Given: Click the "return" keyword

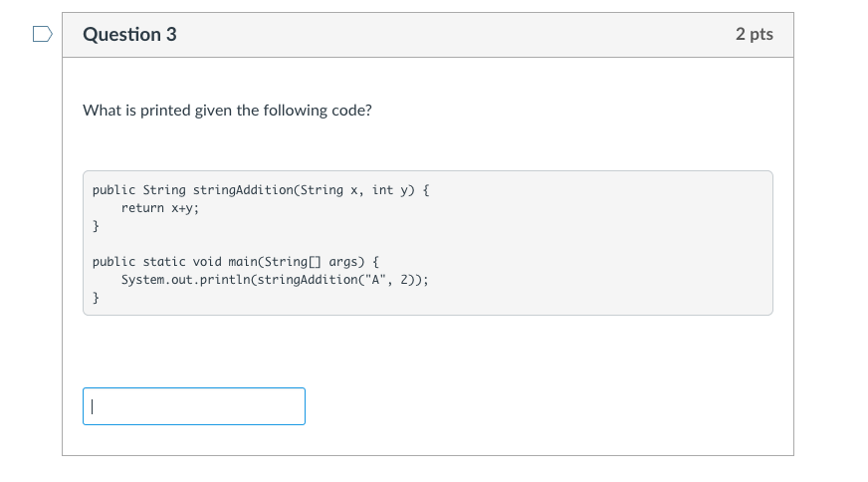Looking at the screenshot, I should tap(142, 208).
